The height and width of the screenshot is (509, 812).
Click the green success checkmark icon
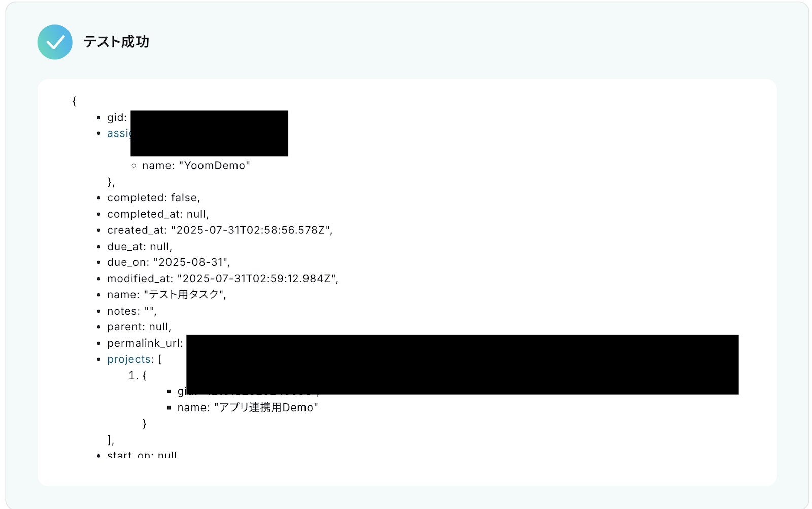click(x=55, y=42)
